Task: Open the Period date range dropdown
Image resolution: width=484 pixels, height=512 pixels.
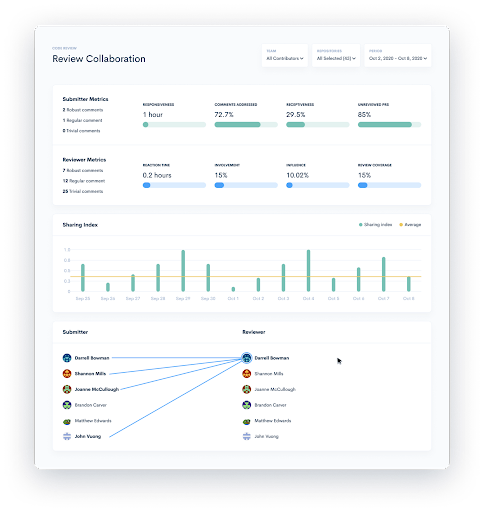Action: [398, 55]
